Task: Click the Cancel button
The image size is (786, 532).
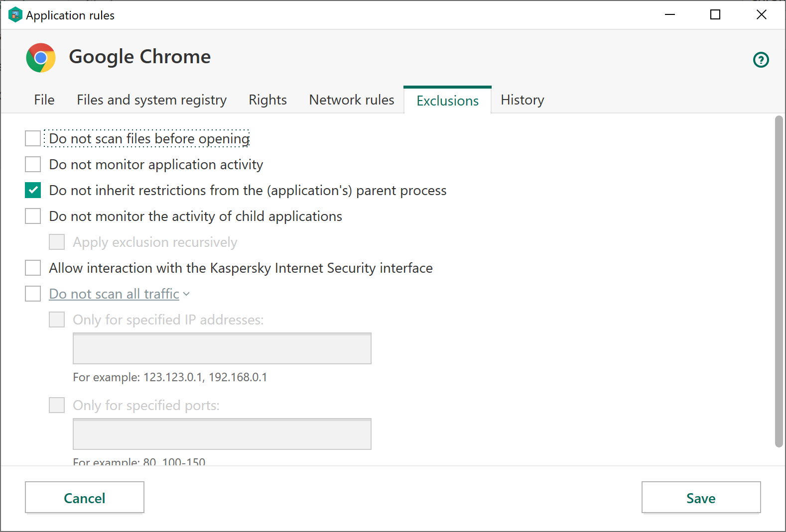Action: 85,498
